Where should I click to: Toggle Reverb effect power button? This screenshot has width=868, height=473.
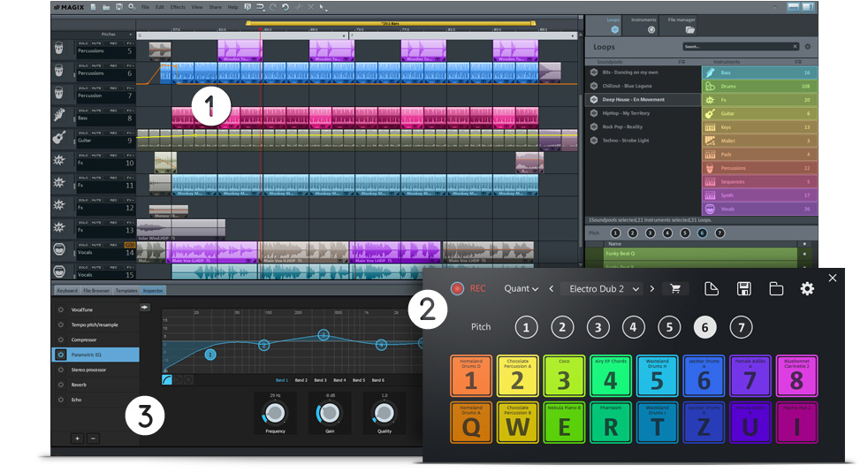pos(61,385)
